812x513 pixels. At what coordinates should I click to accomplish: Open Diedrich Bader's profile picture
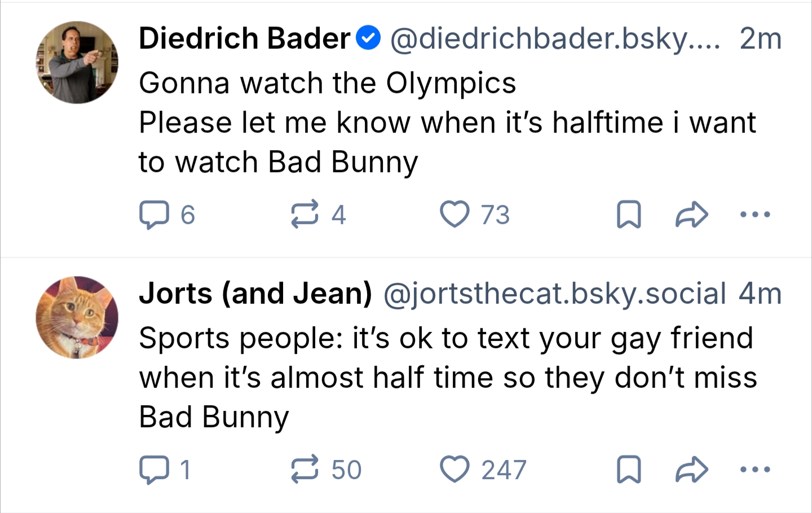(77, 63)
